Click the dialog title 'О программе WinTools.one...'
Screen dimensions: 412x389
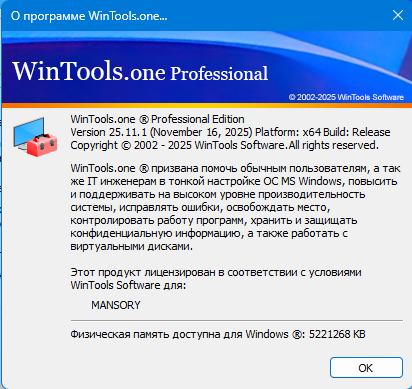coord(89,16)
